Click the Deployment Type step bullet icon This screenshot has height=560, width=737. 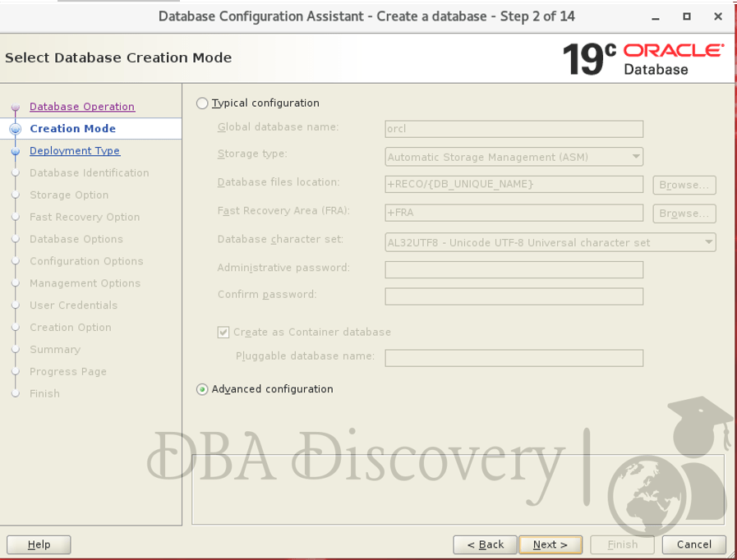(16, 151)
